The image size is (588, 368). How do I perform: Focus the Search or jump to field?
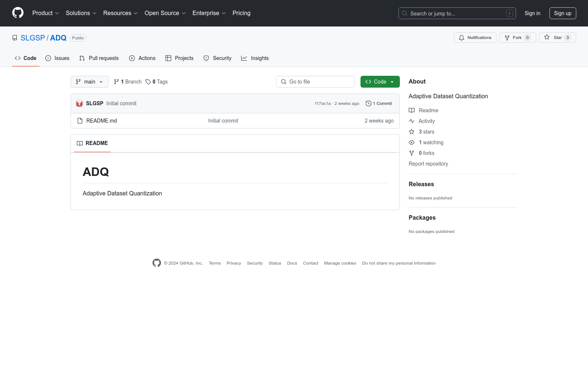tap(457, 13)
